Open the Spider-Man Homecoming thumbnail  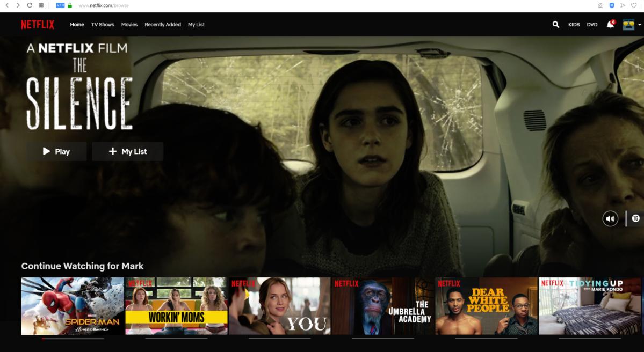[x=73, y=306]
